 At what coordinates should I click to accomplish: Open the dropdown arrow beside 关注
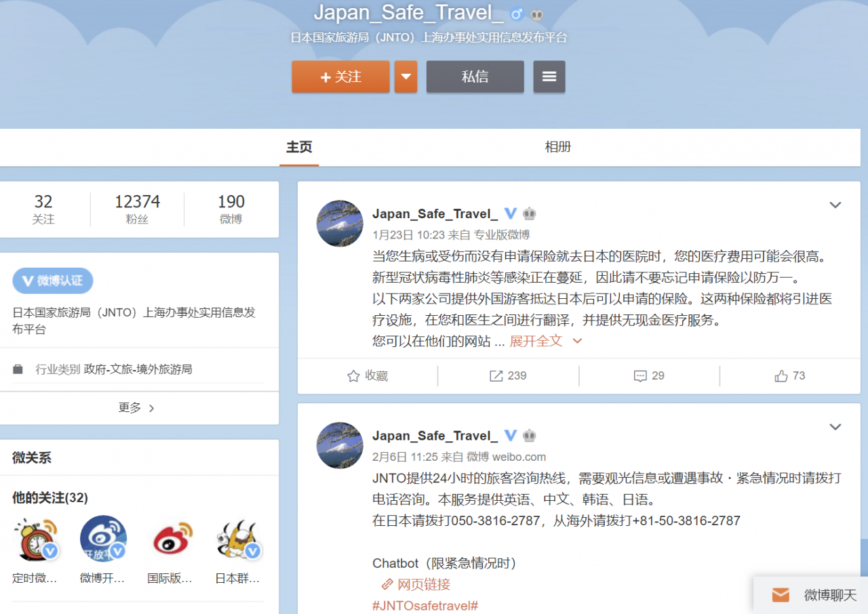tap(406, 77)
